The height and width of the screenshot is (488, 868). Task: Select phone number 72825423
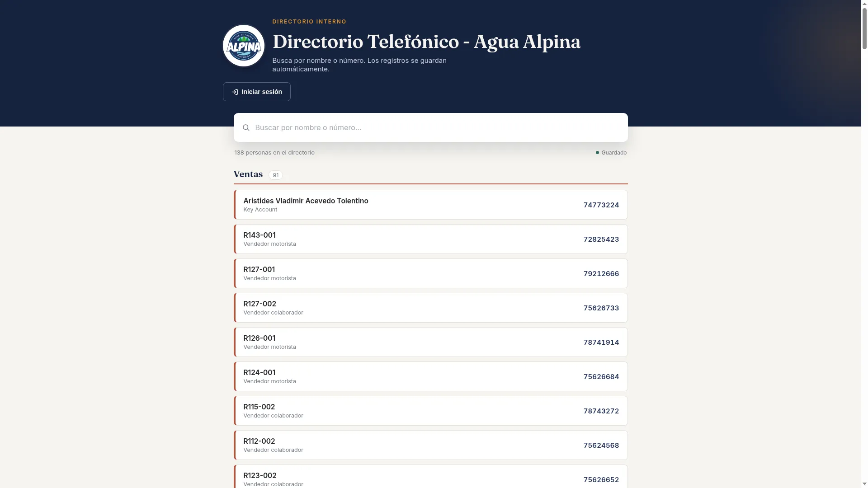tap(601, 239)
